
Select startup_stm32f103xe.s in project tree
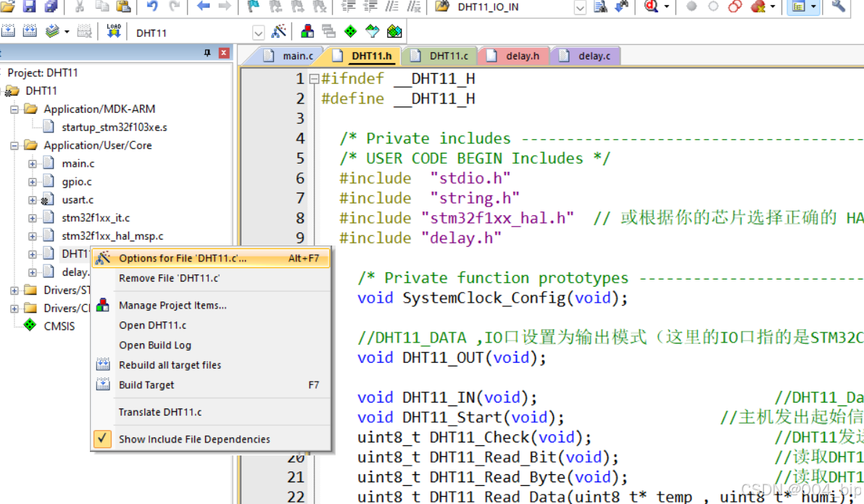click(x=114, y=127)
